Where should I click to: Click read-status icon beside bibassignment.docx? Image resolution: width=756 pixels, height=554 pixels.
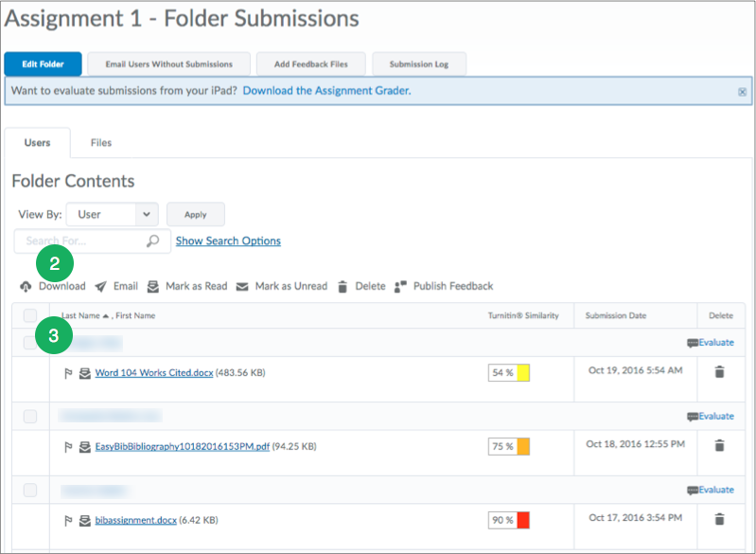(x=85, y=520)
